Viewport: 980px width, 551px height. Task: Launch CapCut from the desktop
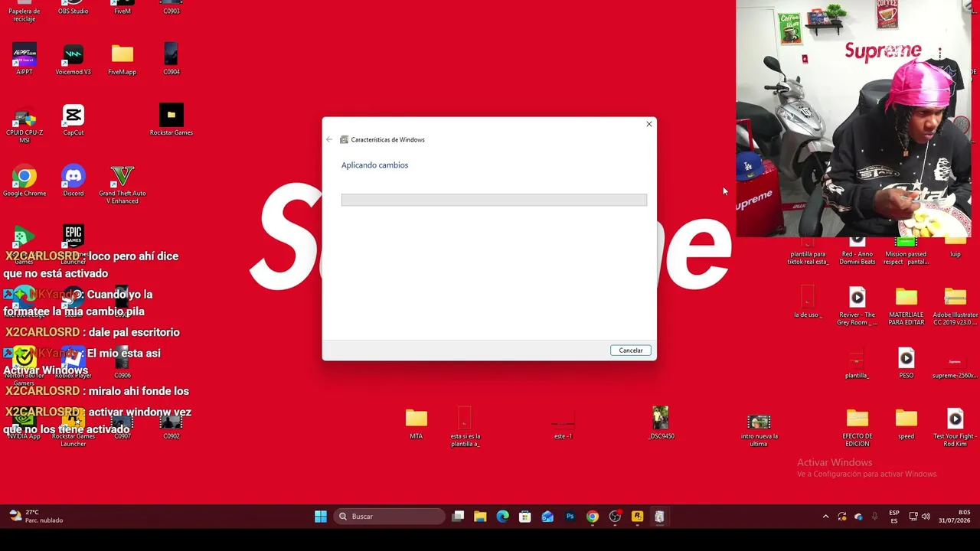[73, 121]
